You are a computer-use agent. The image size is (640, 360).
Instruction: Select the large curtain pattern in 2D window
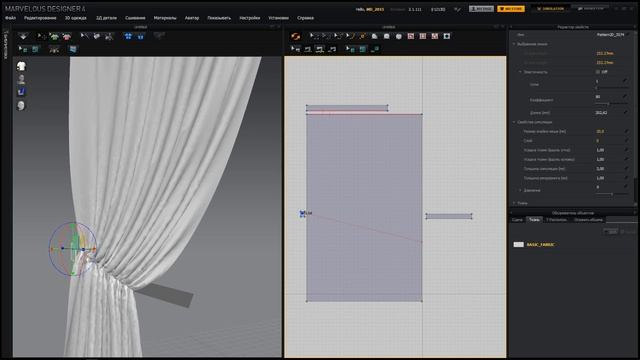point(364,208)
